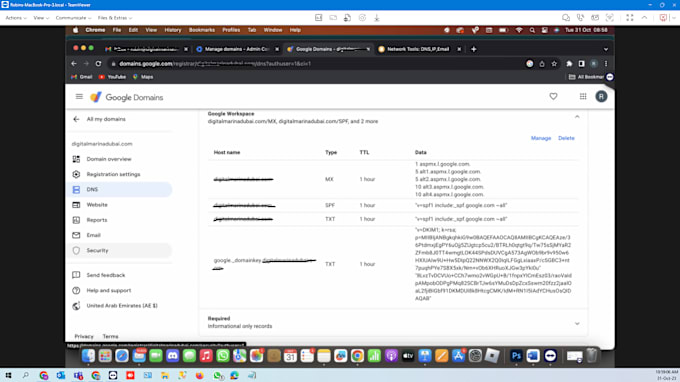
Task: Open TeamViewer Actions menu
Action: 16,18
